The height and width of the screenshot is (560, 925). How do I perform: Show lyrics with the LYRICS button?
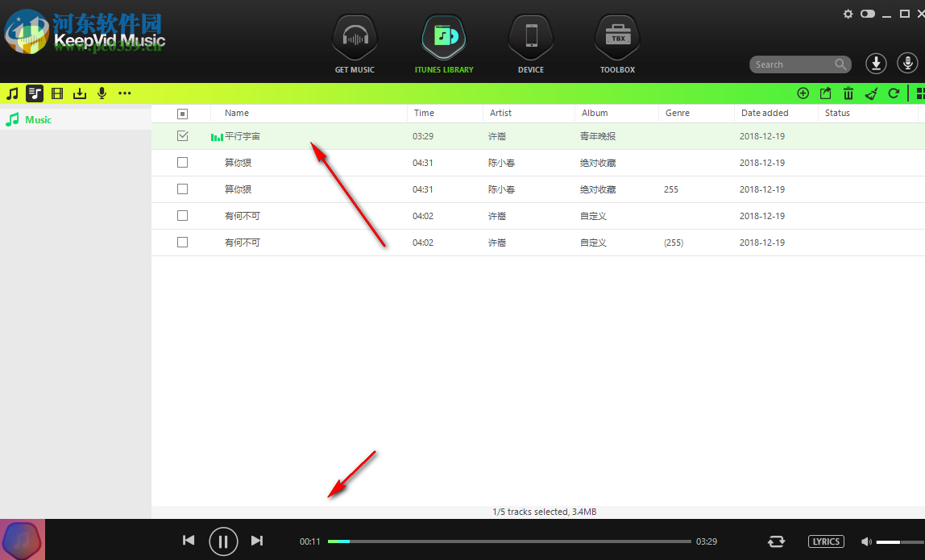pyautogui.click(x=826, y=541)
